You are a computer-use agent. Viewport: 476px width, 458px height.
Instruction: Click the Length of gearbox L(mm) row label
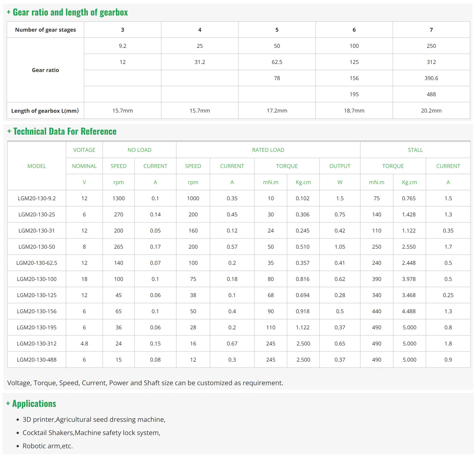coord(45,111)
